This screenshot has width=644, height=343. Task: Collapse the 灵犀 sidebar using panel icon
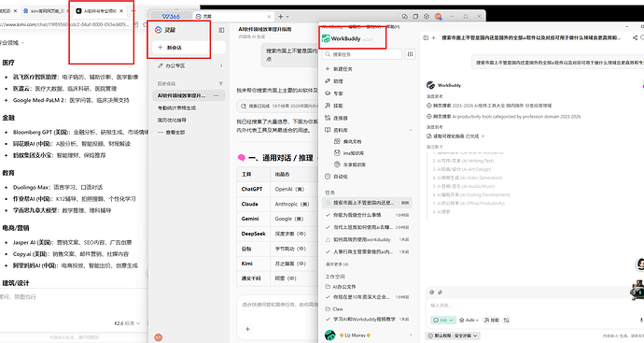[222, 30]
